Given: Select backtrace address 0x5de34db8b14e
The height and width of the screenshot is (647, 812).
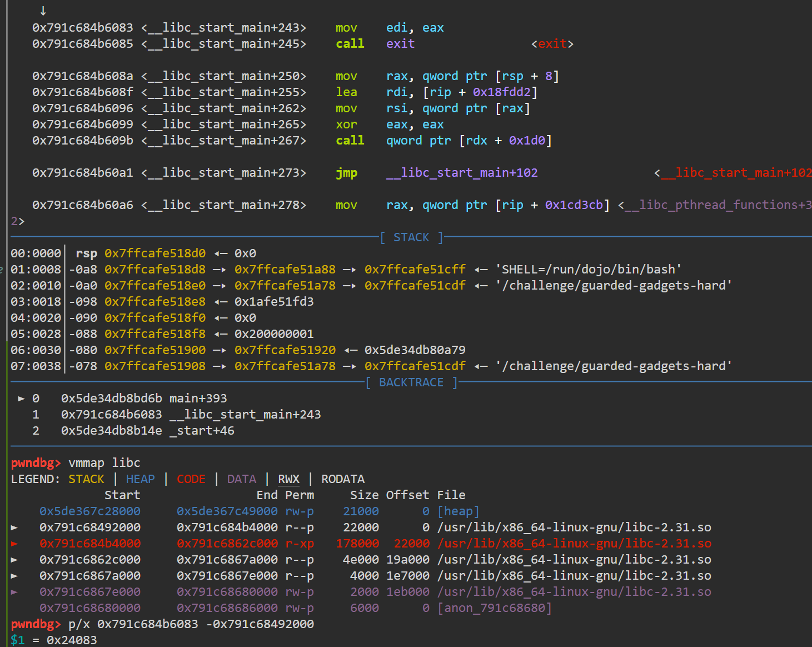Looking at the screenshot, I should 112,431.
